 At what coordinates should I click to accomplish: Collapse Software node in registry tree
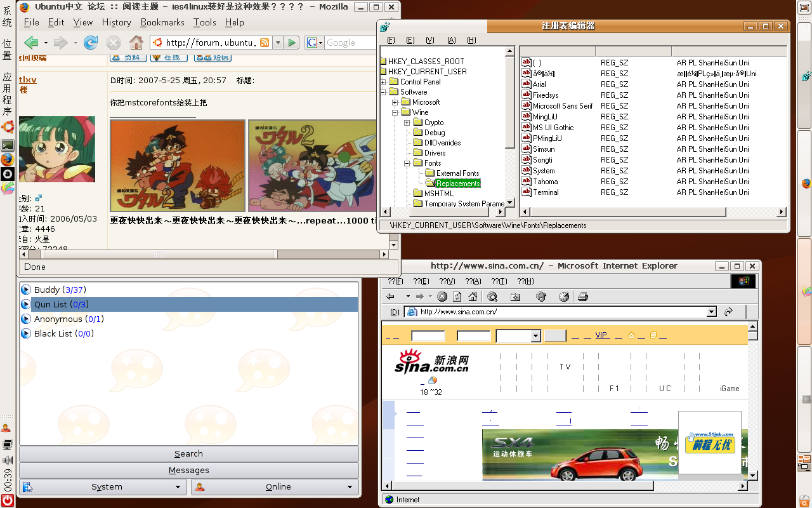click(x=384, y=92)
